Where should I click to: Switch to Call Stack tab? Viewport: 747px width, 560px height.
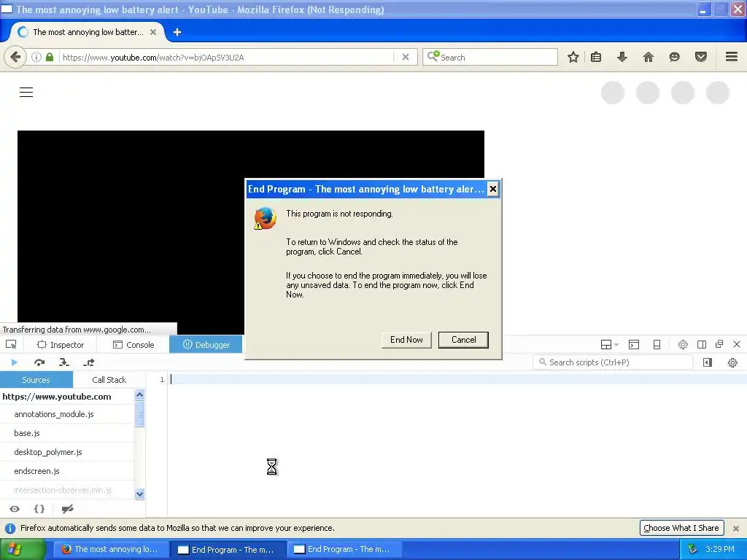[109, 379]
